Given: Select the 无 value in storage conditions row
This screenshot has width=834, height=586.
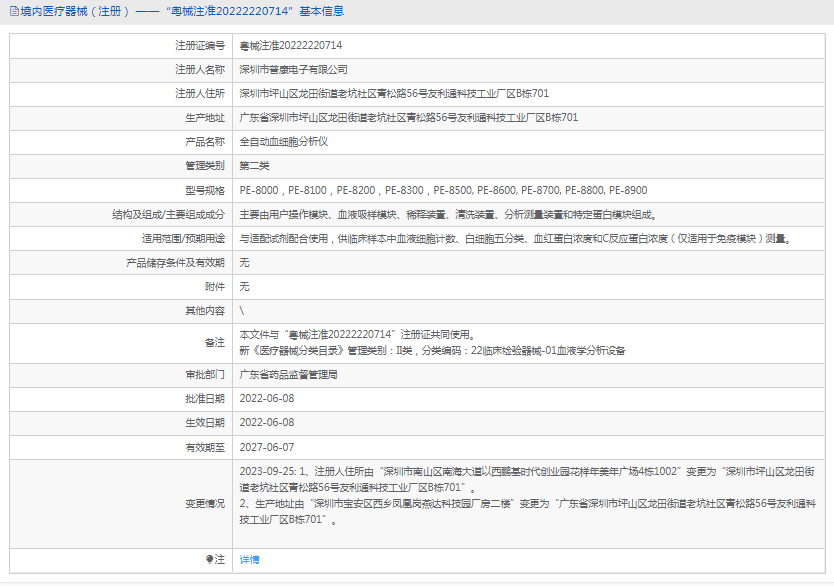Looking at the screenshot, I should (x=244, y=263).
